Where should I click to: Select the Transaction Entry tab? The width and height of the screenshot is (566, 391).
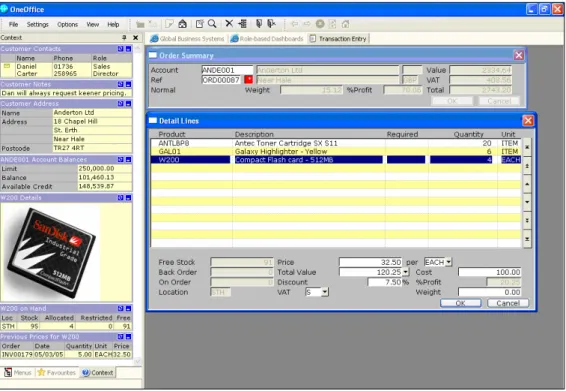pos(338,39)
